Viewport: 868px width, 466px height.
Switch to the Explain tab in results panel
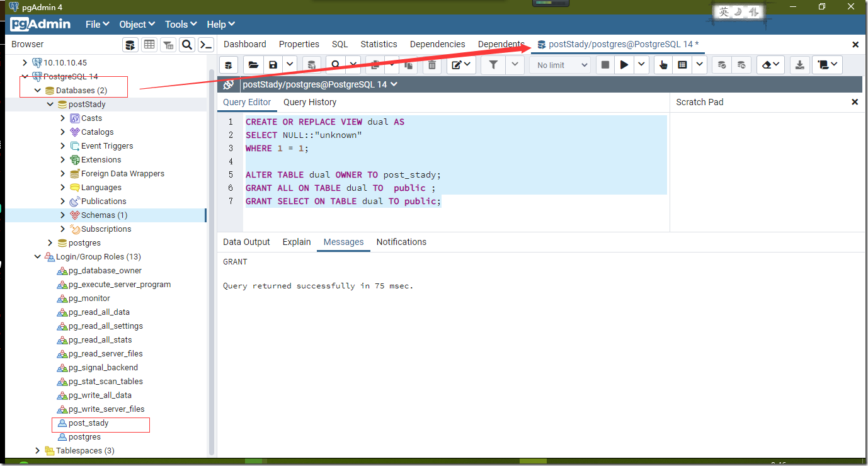[x=297, y=242]
